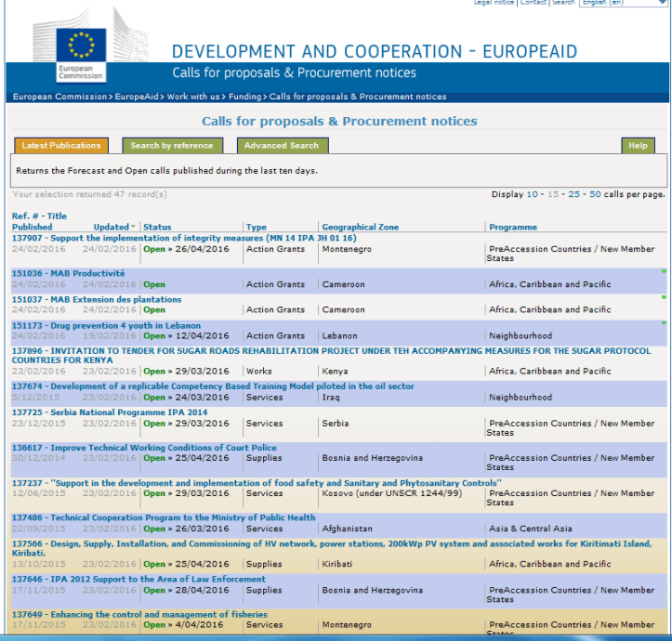
Task: Open Serbia National Programme IPA 2014 notice
Action: pos(109,412)
